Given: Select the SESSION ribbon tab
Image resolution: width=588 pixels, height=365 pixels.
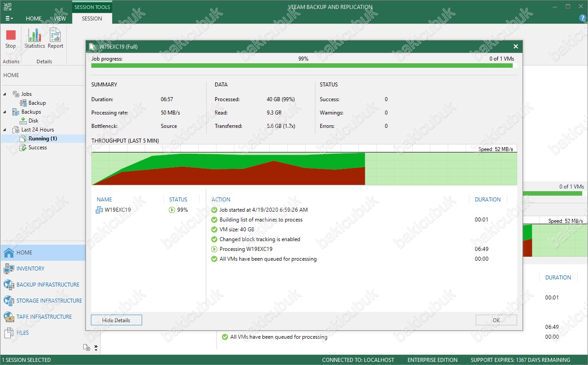Looking at the screenshot, I should pos(92,18).
